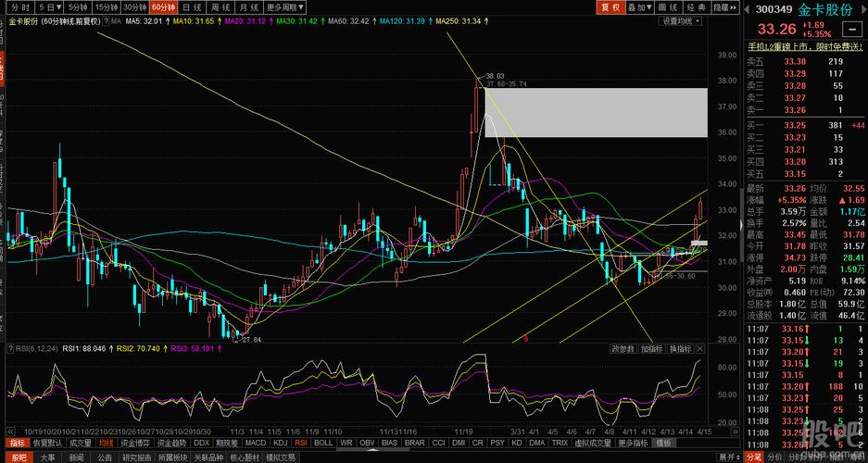
Task: Click the 38.03 high price label
Action: click(495, 76)
